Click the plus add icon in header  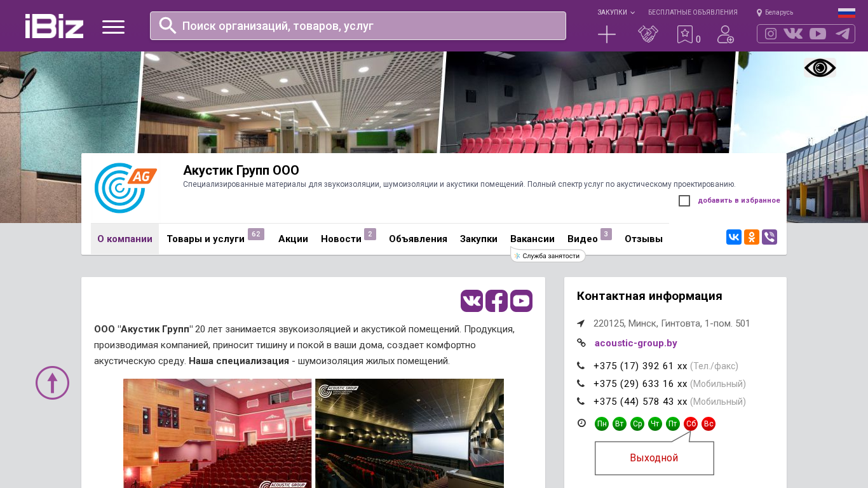click(x=607, y=34)
